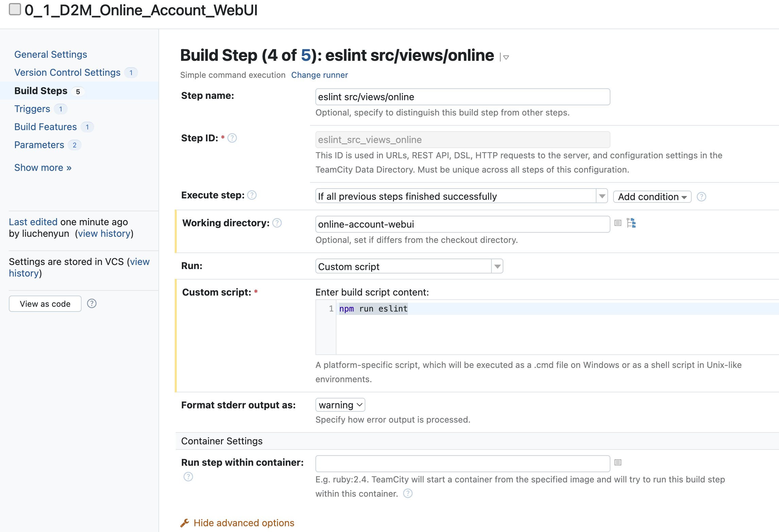Click the Working directory help icon
Screen dimensions: 779x532
[277, 223]
